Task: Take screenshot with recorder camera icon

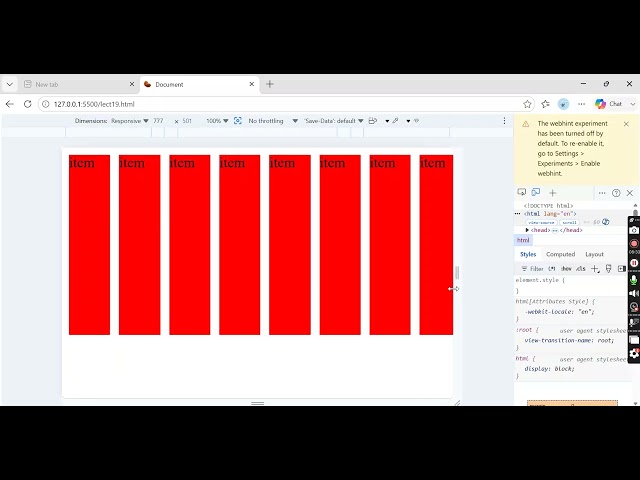Action: point(634,230)
